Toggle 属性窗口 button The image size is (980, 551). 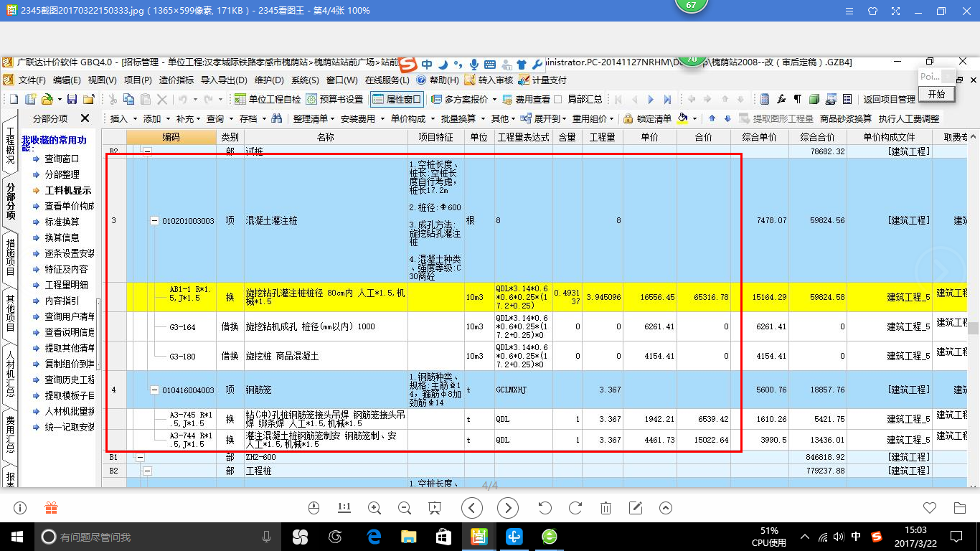click(x=397, y=99)
